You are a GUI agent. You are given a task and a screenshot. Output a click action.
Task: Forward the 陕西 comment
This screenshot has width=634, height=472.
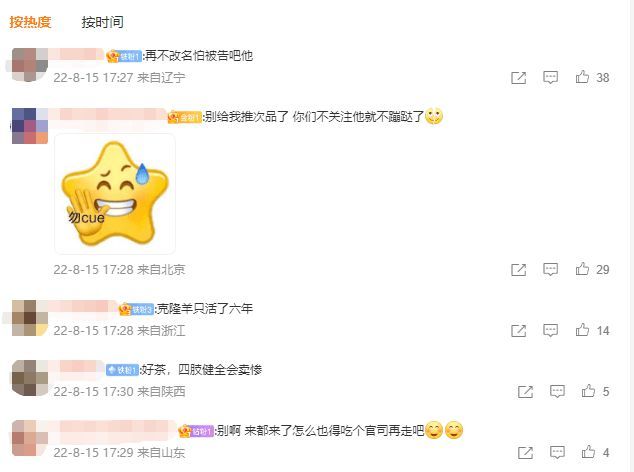pos(525,392)
